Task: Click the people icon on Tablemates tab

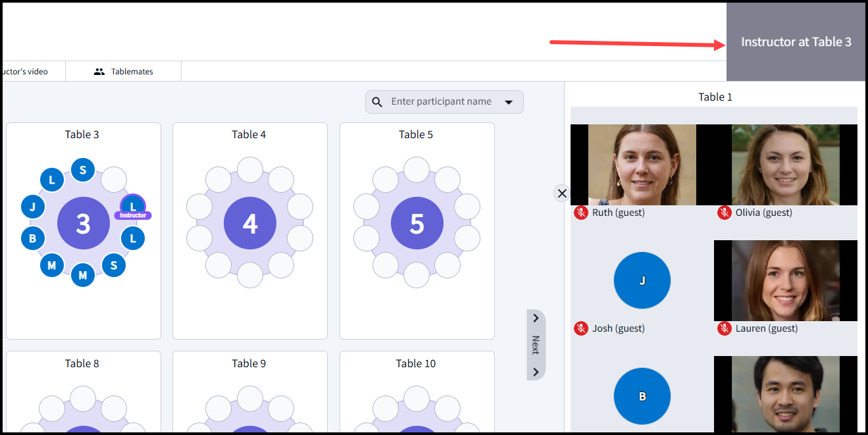Action: [x=99, y=71]
